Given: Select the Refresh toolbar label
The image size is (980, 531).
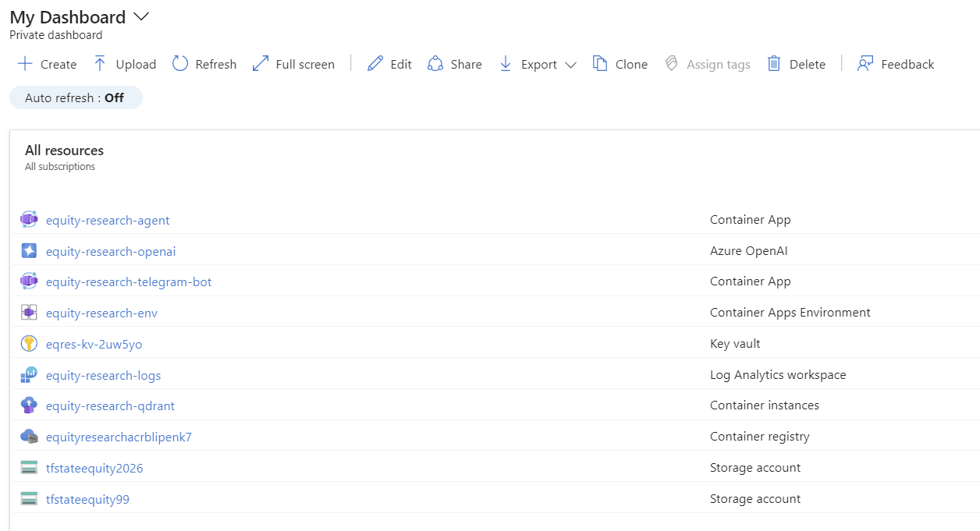Looking at the screenshot, I should point(216,65).
